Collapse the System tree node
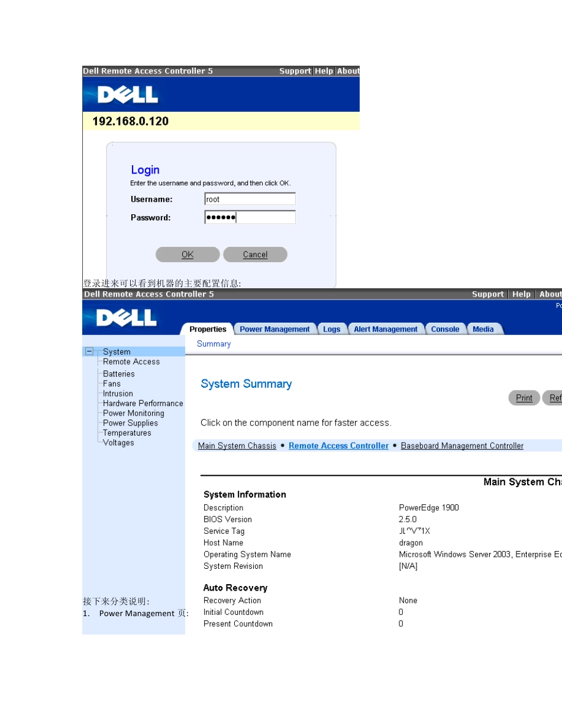The image size is (562, 728). (89, 351)
